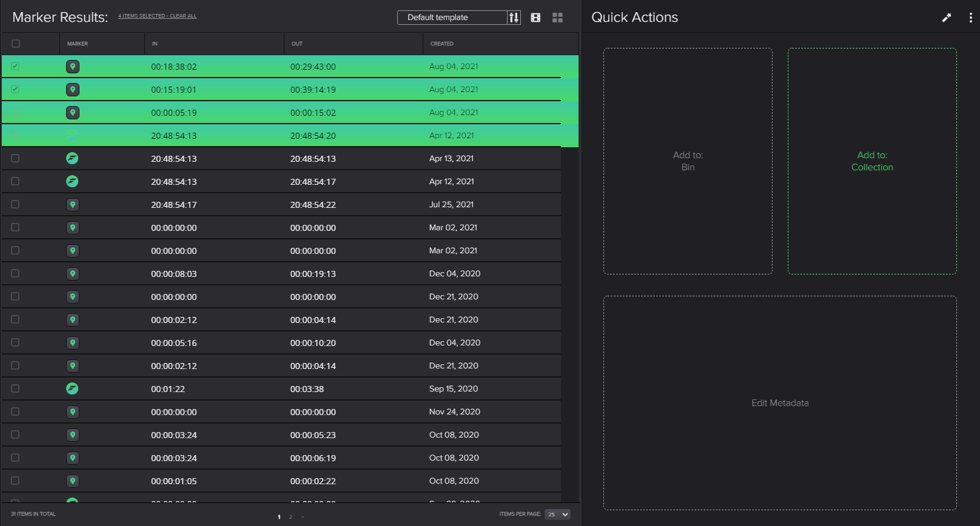Click round green icon in Sep 15, 2020 row
980x526 pixels.
coord(72,389)
